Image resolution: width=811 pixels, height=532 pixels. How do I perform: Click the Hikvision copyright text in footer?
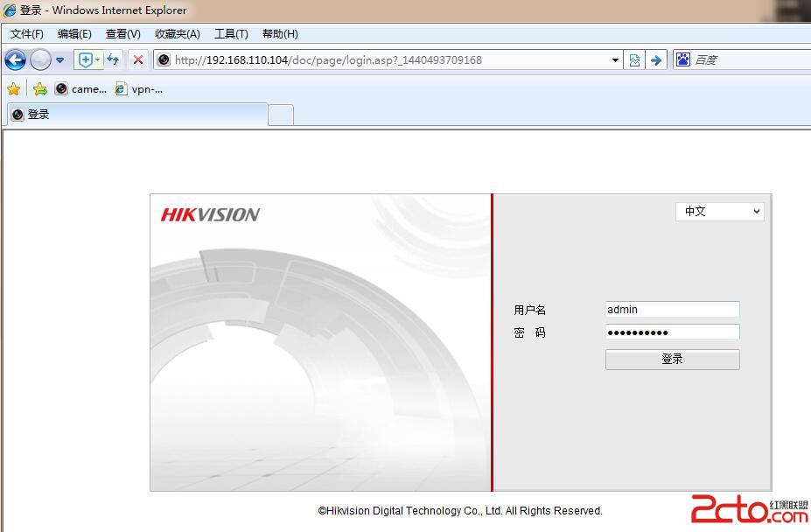[x=460, y=511]
